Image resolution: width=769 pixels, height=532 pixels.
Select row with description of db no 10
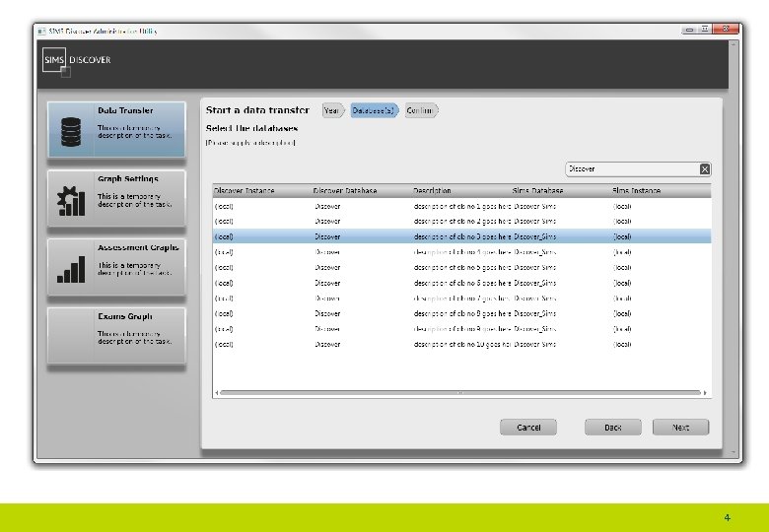(461, 345)
